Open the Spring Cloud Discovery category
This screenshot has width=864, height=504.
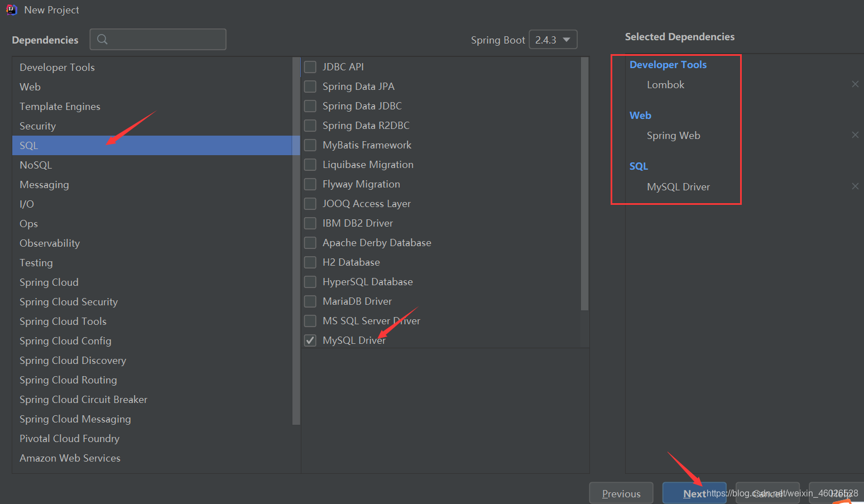click(x=152, y=360)
